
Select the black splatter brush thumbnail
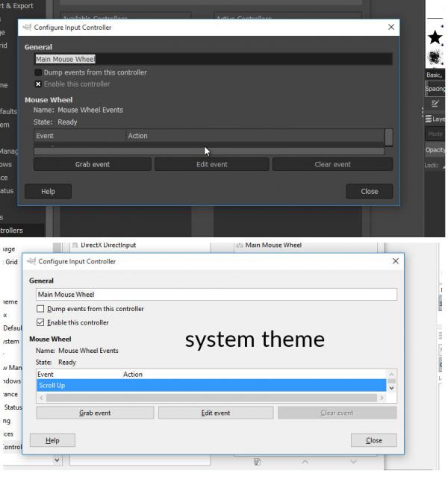(x=435, y=57)
